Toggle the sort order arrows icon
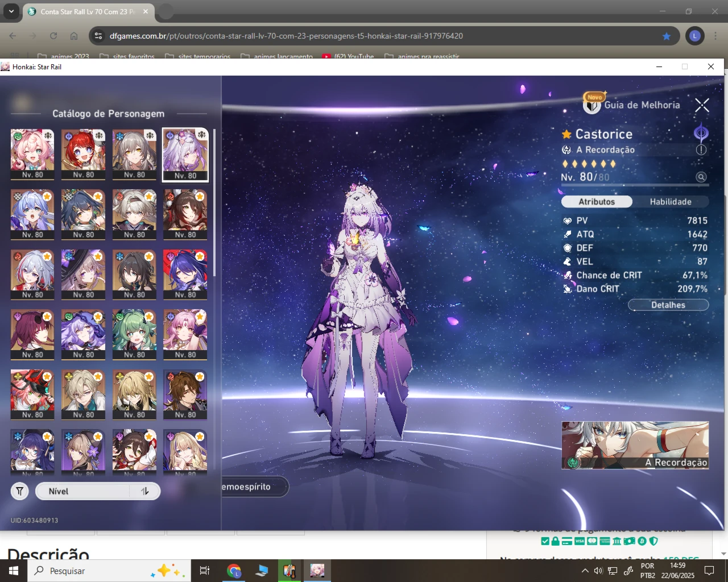The width and height of the screenshot is (728, 582). click(144, 491)
